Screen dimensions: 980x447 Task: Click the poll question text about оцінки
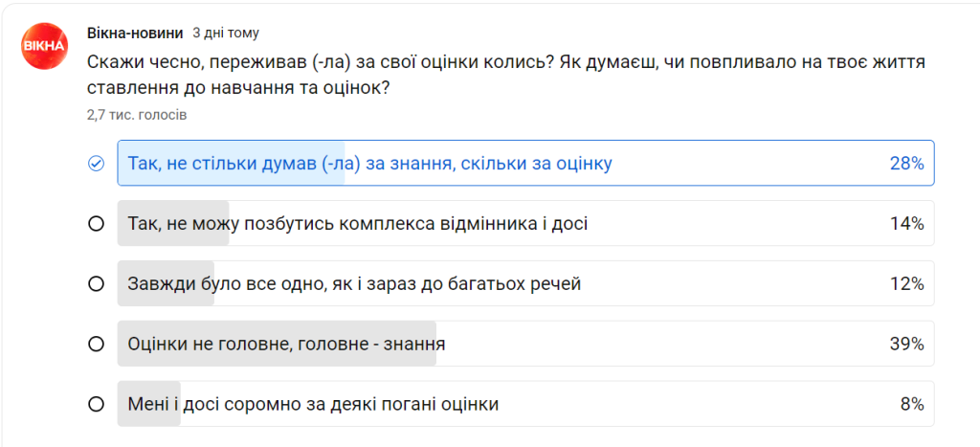(505, 75)
